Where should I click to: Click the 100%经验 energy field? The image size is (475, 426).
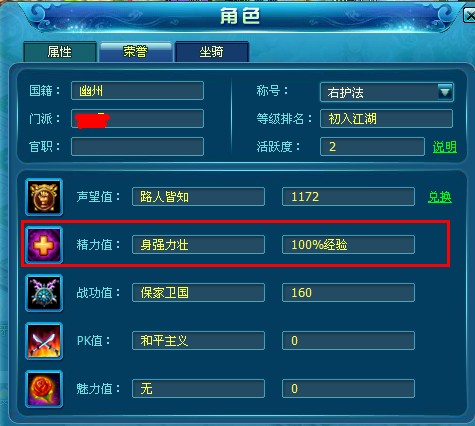tap(348, 245)
